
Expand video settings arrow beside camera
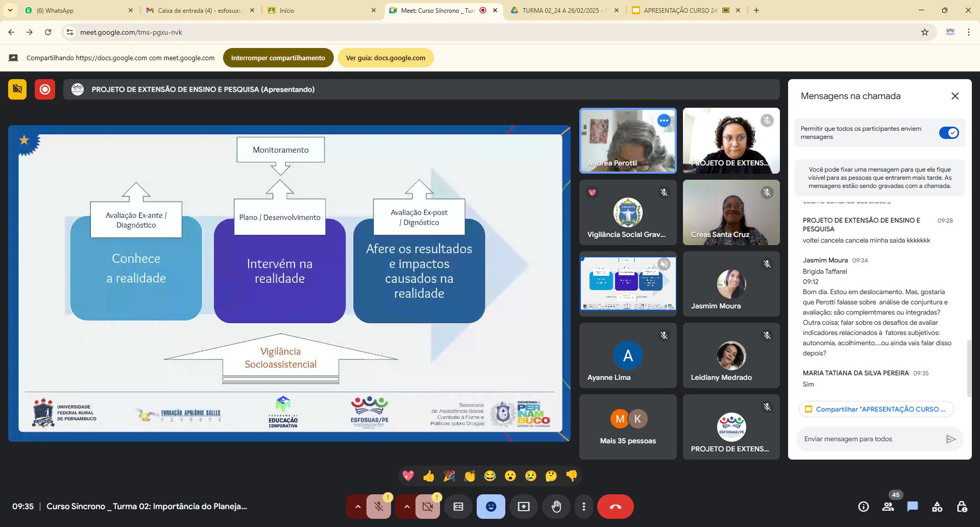[407, 507]
